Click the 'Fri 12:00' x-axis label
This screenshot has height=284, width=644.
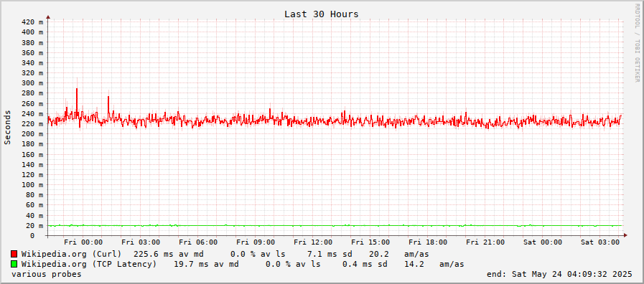313,243
